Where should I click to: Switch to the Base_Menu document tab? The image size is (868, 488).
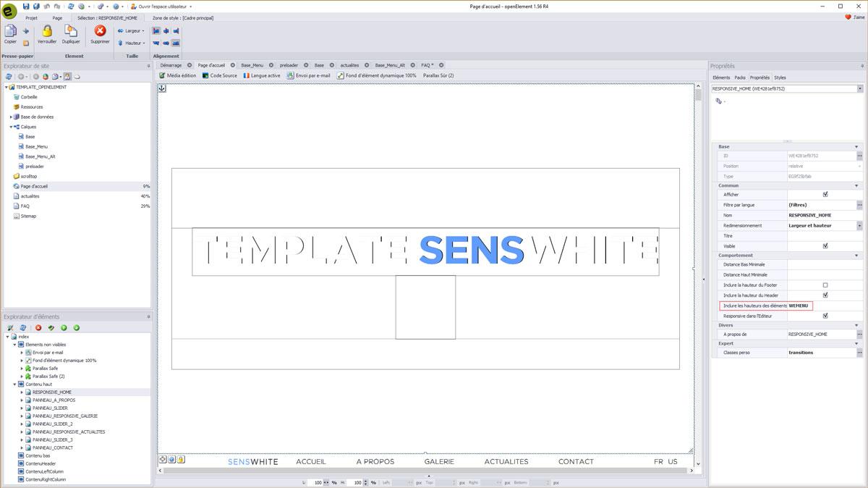[252, 65]
